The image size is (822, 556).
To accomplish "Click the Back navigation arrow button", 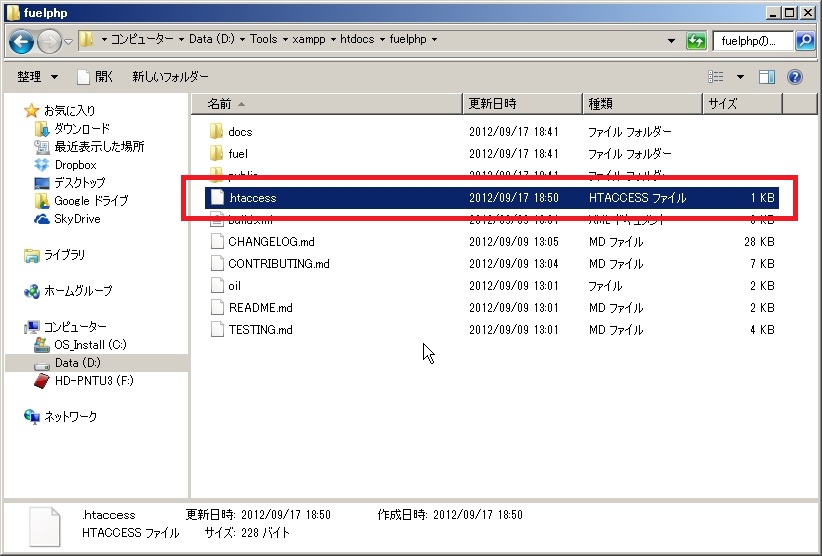I will tap(21, 41).
